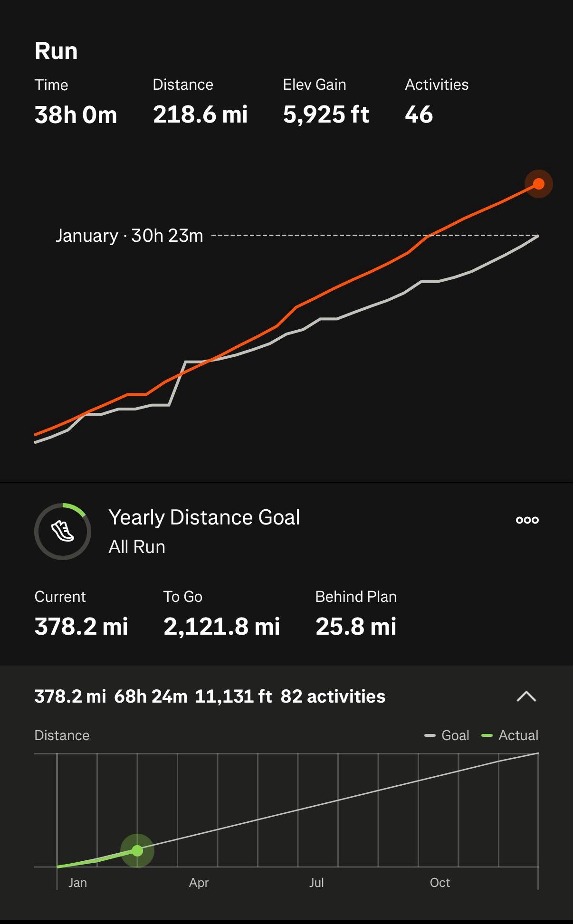The height and width of the screenshot is (924, 573).
Task: Open the three-dot goal options menu
Action: click(x=527, y=520)
